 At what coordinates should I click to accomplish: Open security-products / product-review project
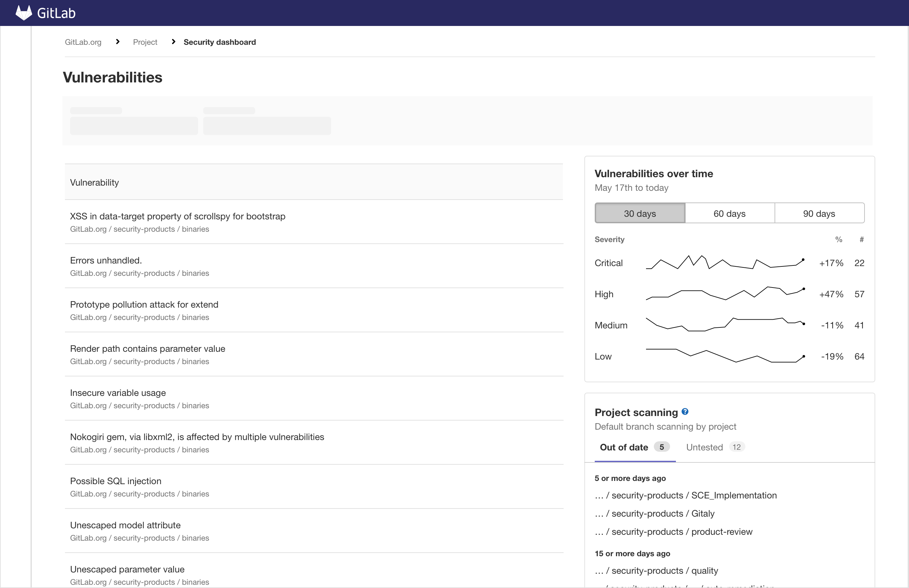[x=674, y=532]
